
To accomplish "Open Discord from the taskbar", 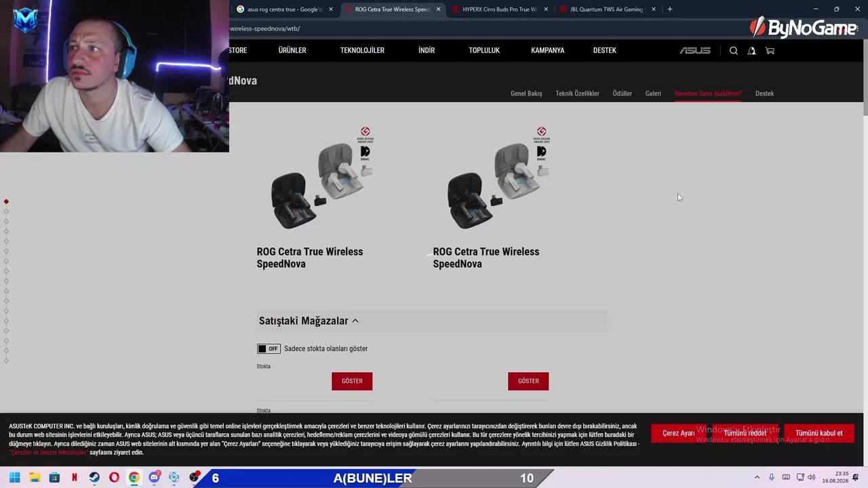I will click(x=155, y=477).
